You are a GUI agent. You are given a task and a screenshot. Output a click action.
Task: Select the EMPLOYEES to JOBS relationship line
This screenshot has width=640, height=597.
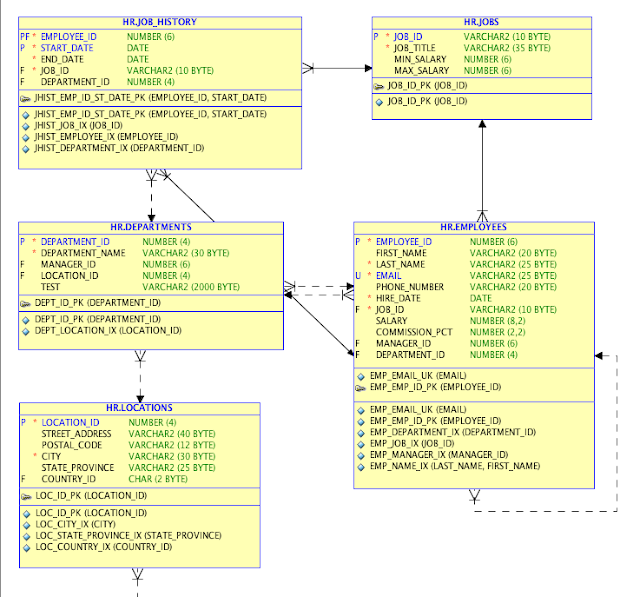[x=482, y=171]
